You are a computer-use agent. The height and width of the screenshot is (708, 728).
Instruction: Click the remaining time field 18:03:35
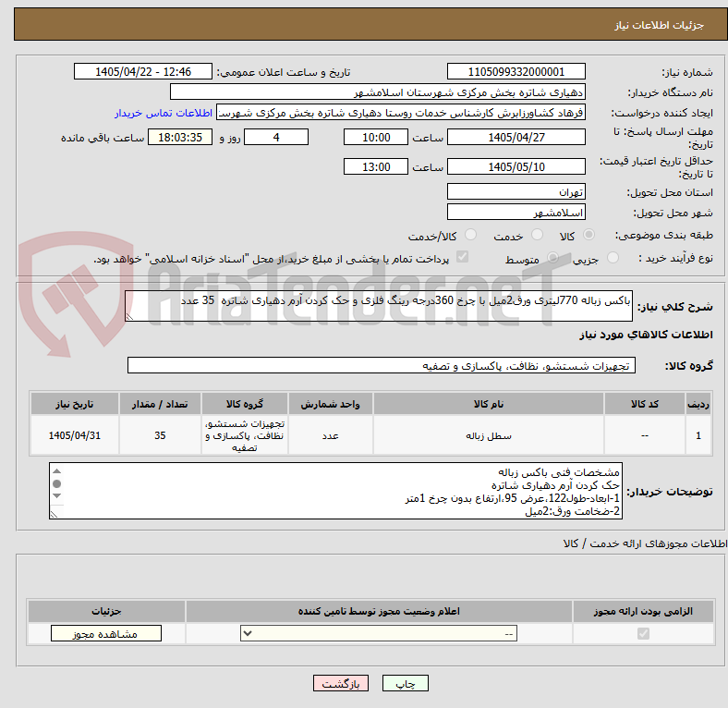pyautogui.click(x=180, y=137)
